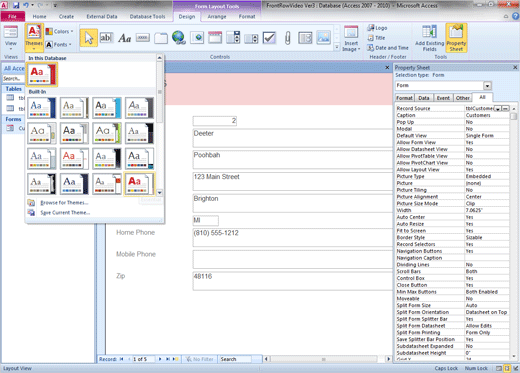Click the Select arrow control tool
This screenshot has height=373, width=520.
89,38
